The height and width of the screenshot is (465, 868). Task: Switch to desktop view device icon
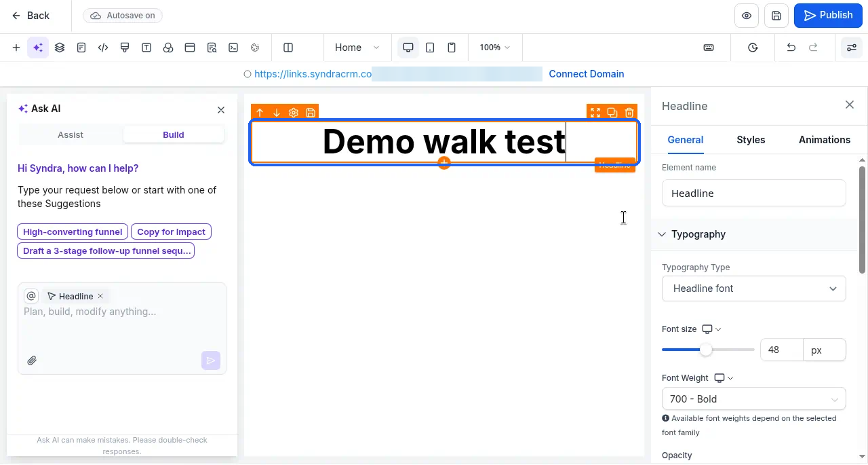pyautogui.click(x=408, y=48)
